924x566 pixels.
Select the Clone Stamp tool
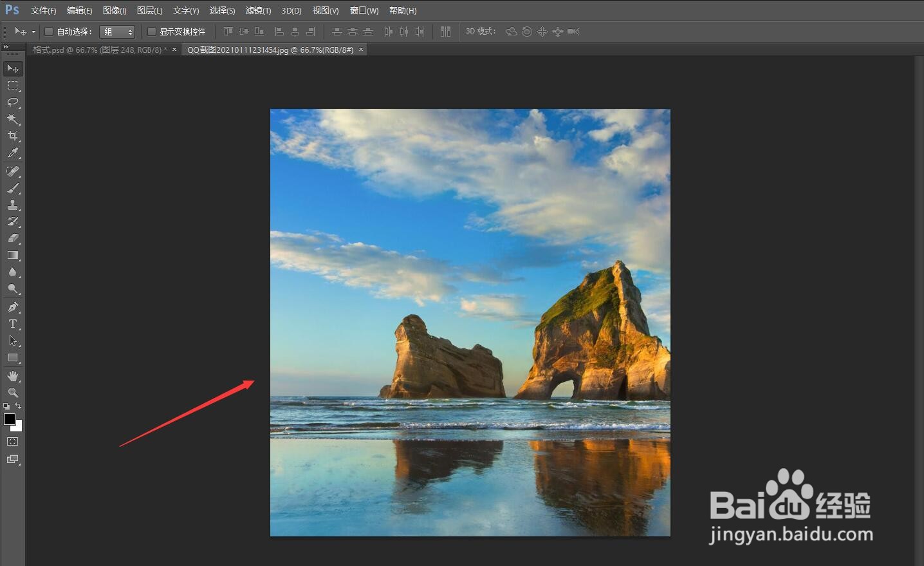13,205
